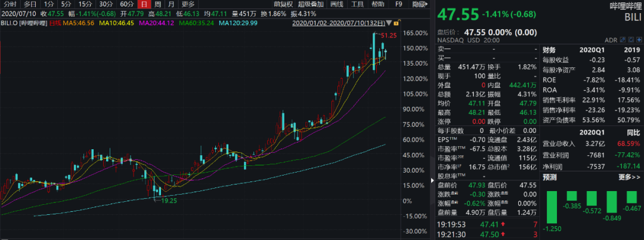Screen dimensions: 644x240
Task: Select the 月 monthly chart tab
Action: pyautogui.click(x=171, y=5)
